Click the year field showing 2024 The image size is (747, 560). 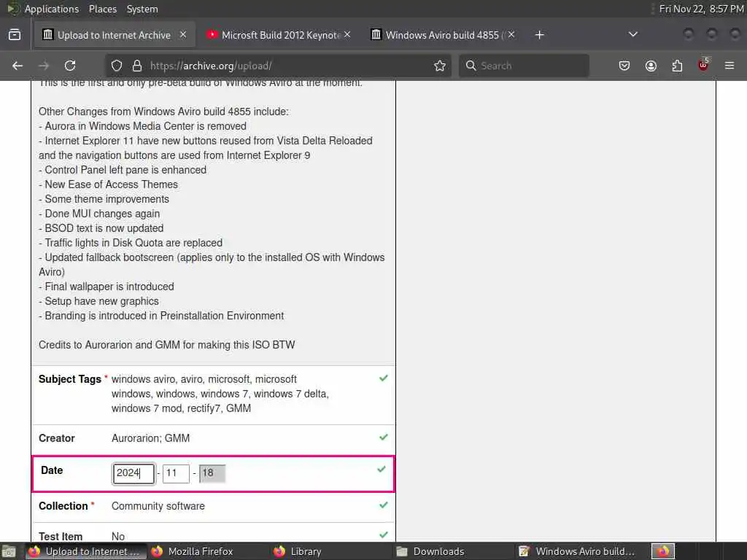click(133, 473)
